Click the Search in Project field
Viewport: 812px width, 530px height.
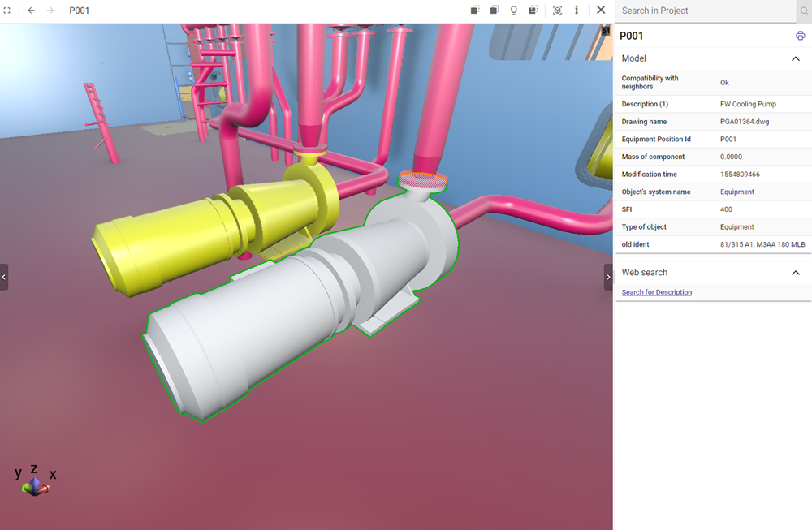coord(705,11)
